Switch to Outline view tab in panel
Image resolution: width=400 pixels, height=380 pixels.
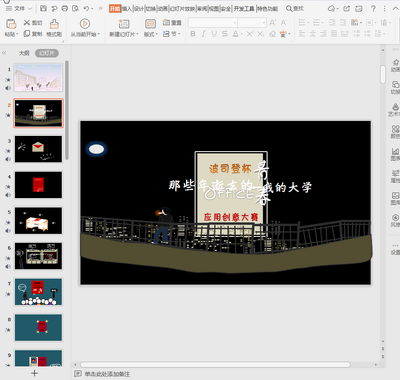[24, 53]
